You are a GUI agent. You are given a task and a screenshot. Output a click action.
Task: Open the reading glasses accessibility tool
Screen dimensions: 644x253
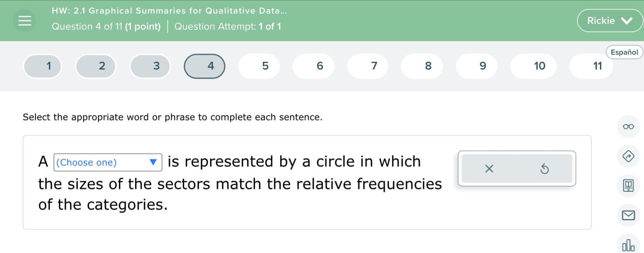tap(628, 126)
